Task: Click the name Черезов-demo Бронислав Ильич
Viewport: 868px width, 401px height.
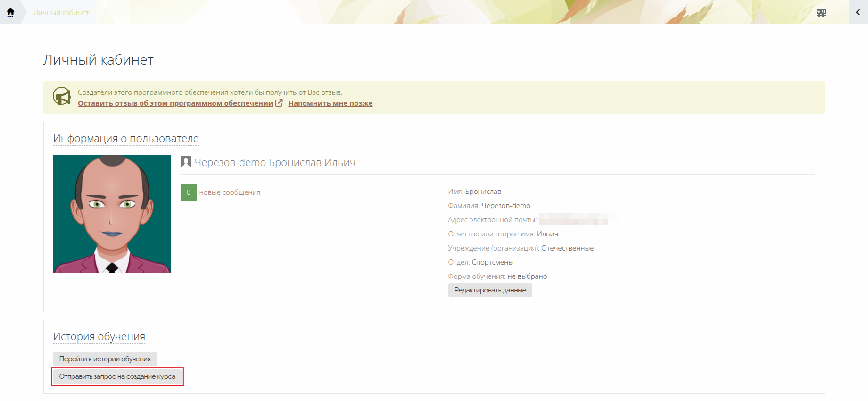Action: click(x=275, y=163)
